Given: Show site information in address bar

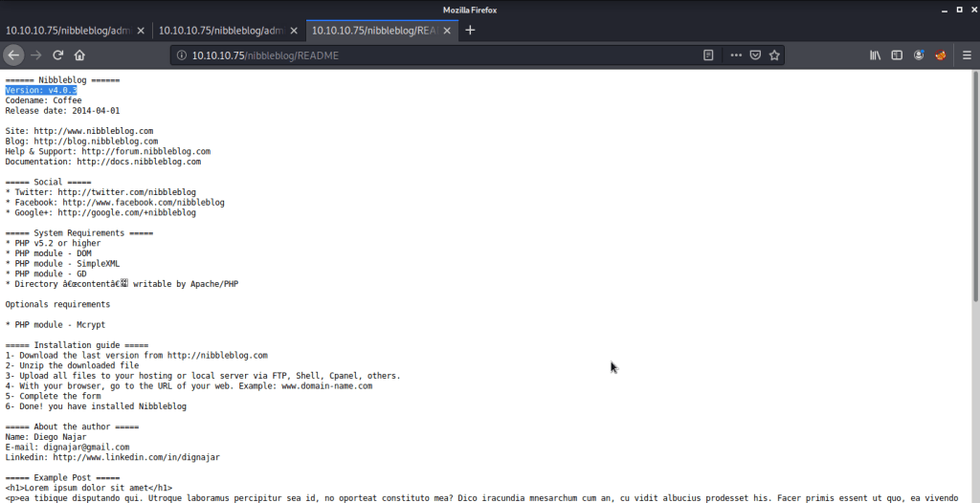Looking at the screenshot, I should pyautogui.click(x=181, y=55).
